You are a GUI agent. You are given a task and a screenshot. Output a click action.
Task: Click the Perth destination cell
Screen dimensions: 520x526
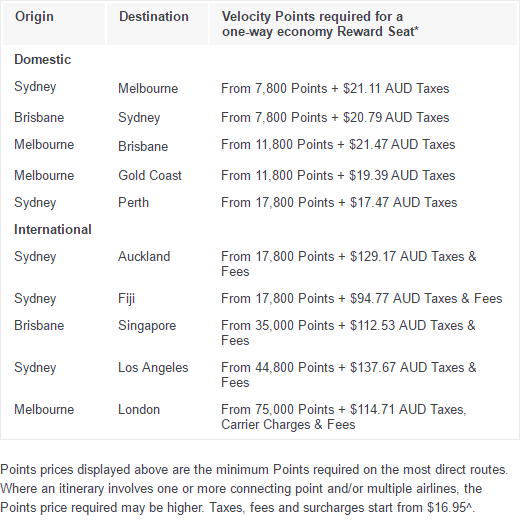pyautogui.click(x=133, y=203)
